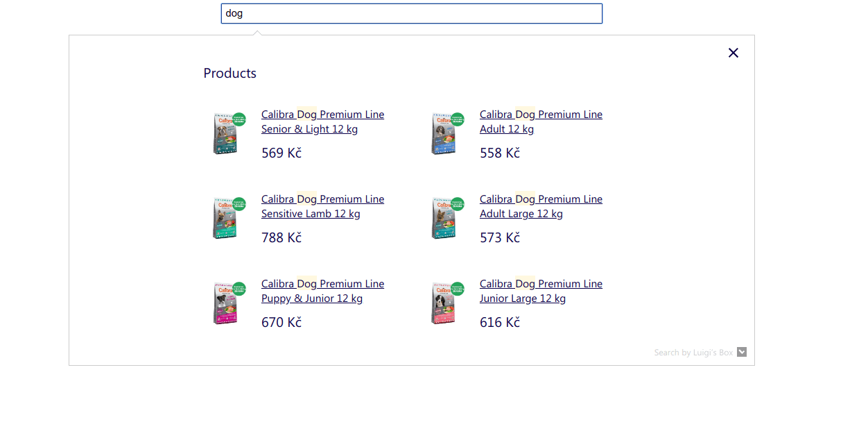
Task: Select Calibra Dog Sensitive Lamb 12 kg link
Action: pos(322,206)
